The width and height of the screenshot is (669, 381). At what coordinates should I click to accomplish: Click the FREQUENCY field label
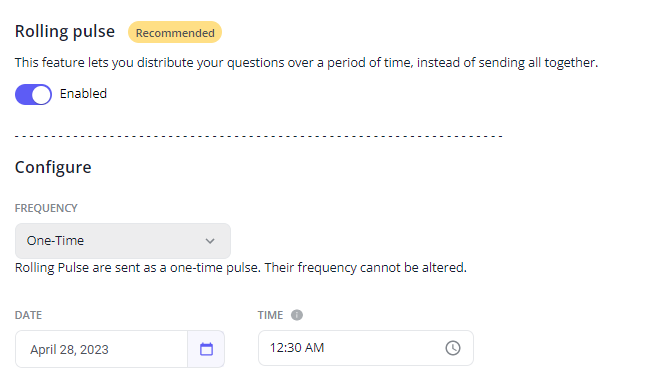[46, 208]
